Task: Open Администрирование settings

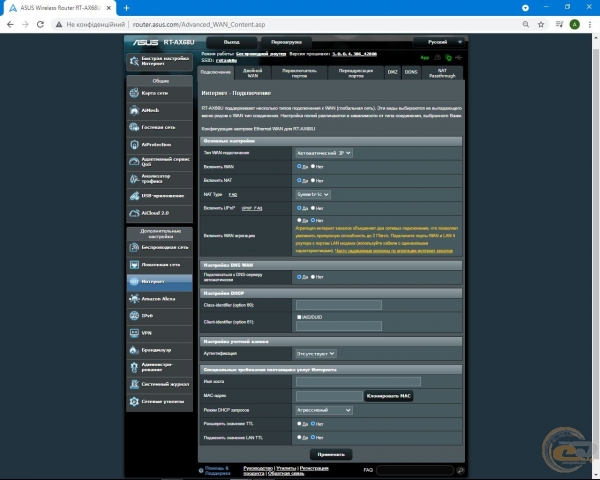Action: pos(160,367)
